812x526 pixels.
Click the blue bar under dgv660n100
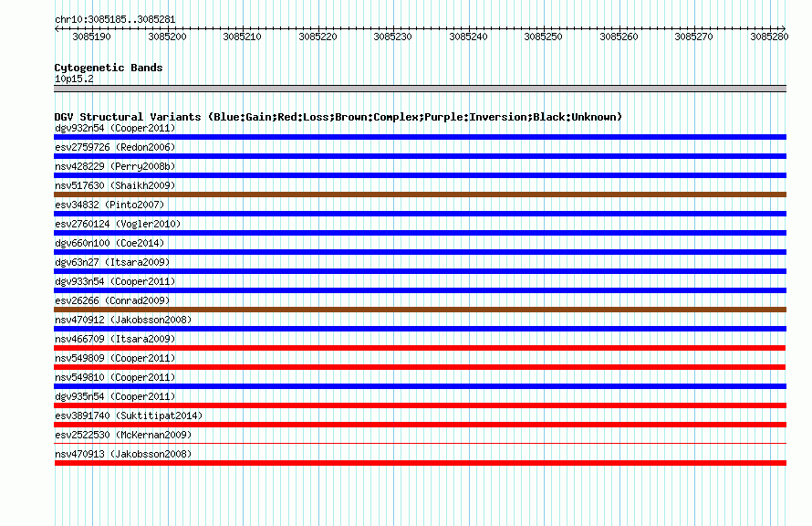click(x=420, y=252)
